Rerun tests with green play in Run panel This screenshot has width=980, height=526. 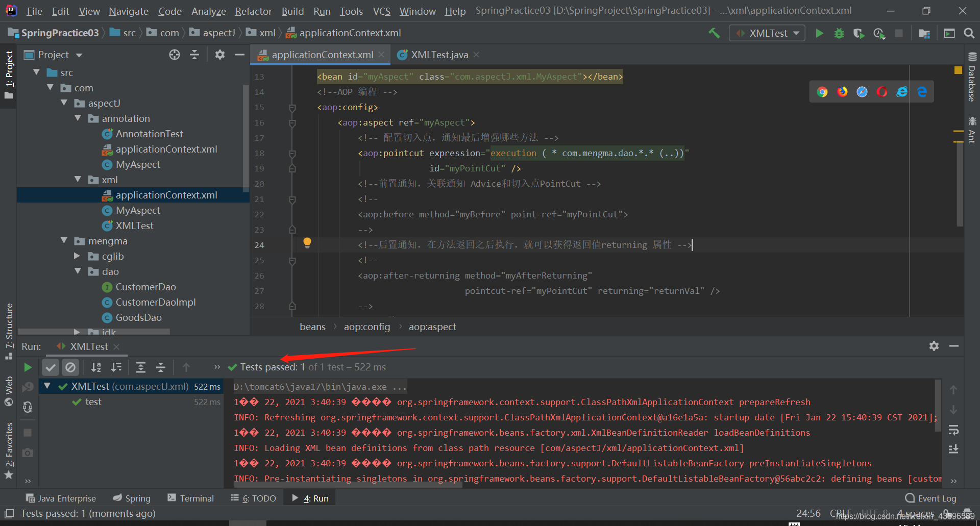click(28, 367)
